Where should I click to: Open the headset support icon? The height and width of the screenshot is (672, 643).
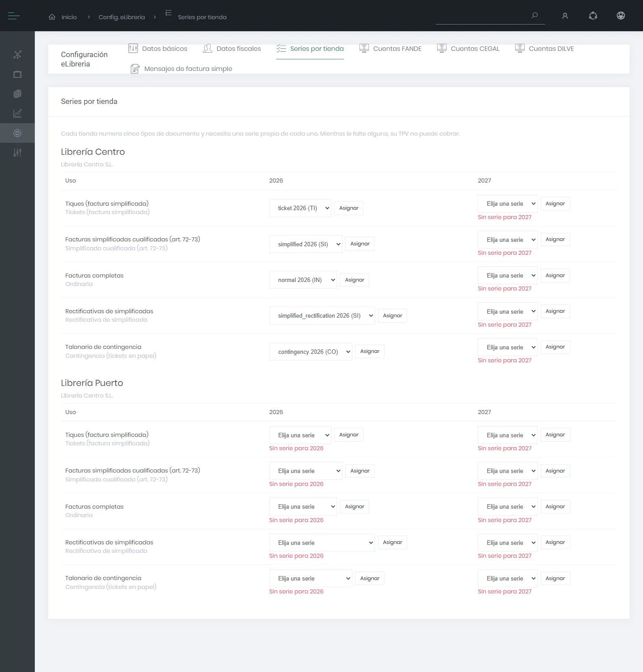pyautogui.click(x=593, y=16)
